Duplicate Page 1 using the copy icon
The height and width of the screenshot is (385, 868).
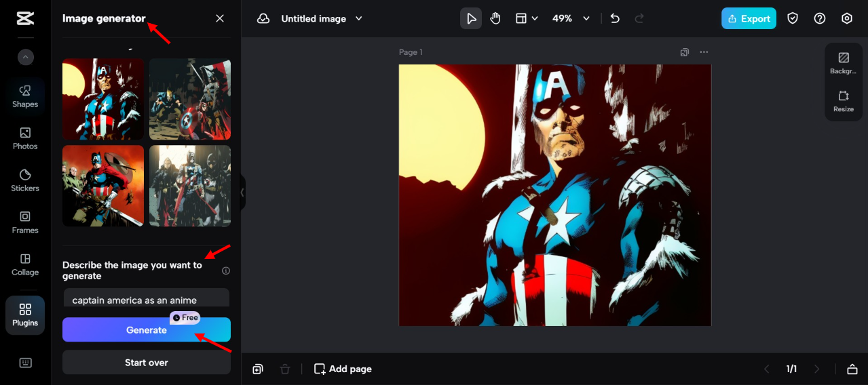685,52
